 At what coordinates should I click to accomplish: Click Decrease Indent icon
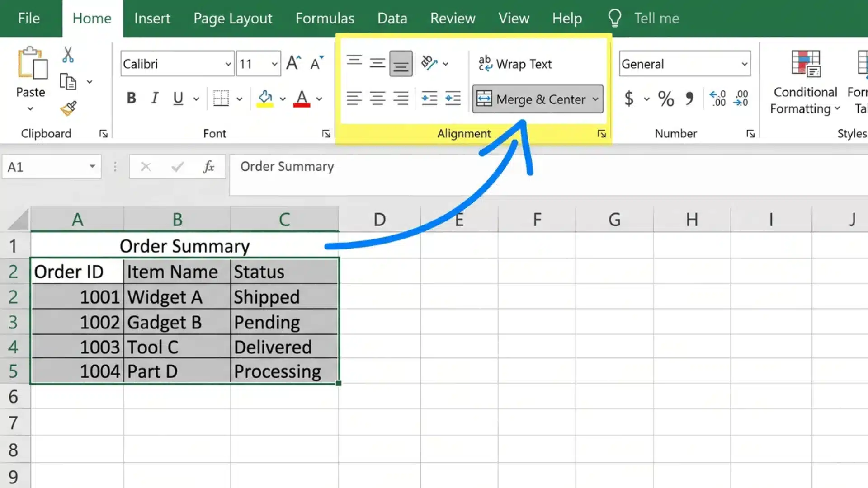pos(429,98)
